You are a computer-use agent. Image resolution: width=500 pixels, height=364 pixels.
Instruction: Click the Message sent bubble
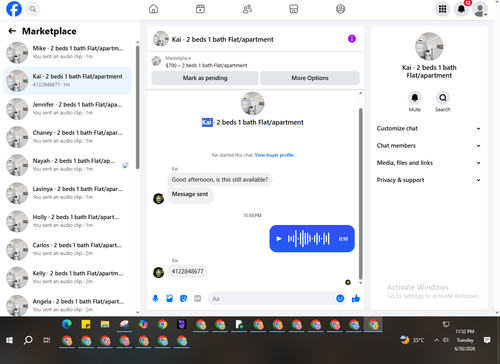(x=190, y=195)
